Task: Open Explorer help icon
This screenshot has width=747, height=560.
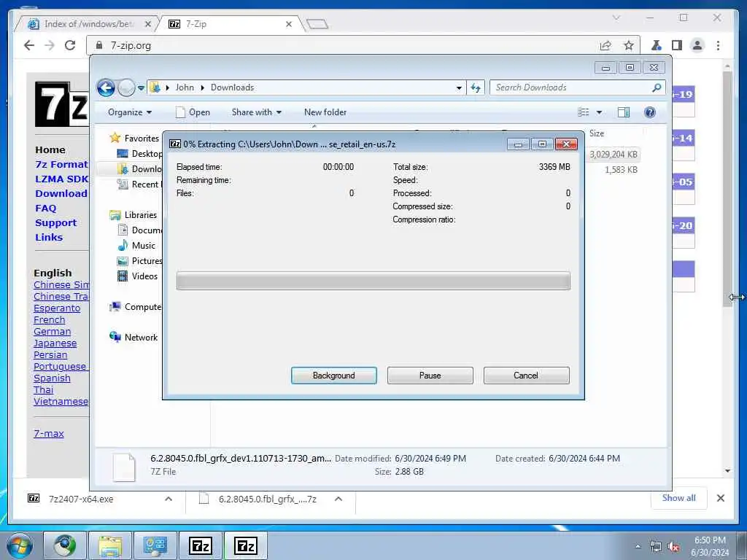Action: [649, 112]
